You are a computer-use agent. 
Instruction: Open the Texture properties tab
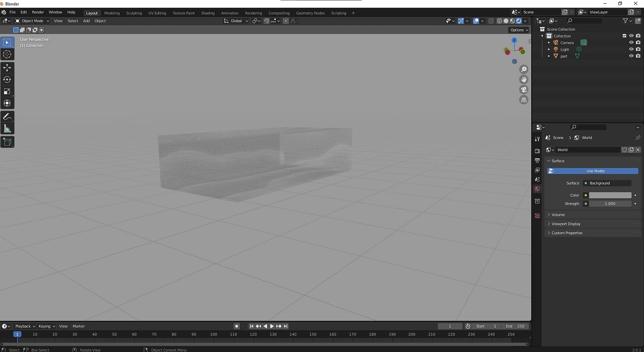click(537, 216)
